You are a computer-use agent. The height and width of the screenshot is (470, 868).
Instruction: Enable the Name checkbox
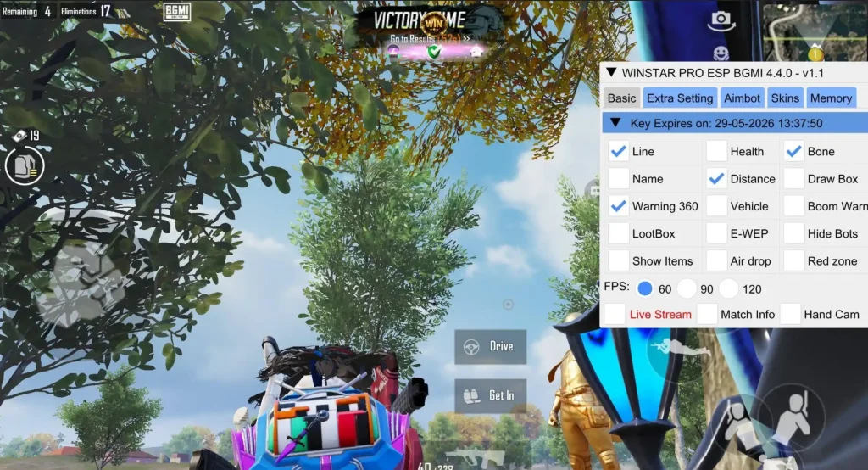tap(618, 178)
